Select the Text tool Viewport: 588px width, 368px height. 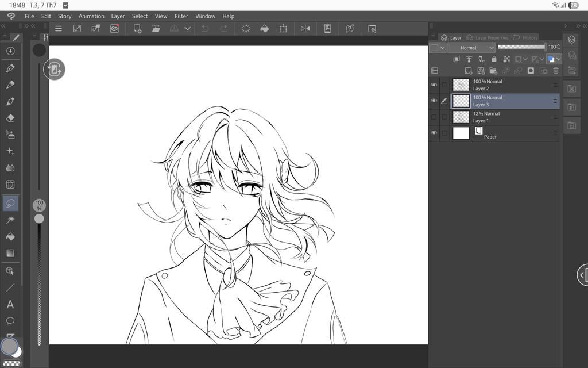(10, 304)
